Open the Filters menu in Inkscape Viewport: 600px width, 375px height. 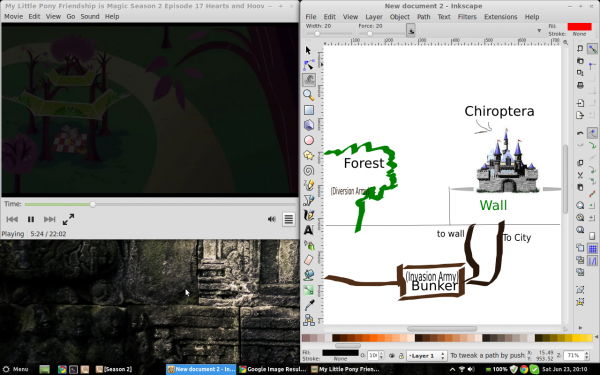pos(467,17)
